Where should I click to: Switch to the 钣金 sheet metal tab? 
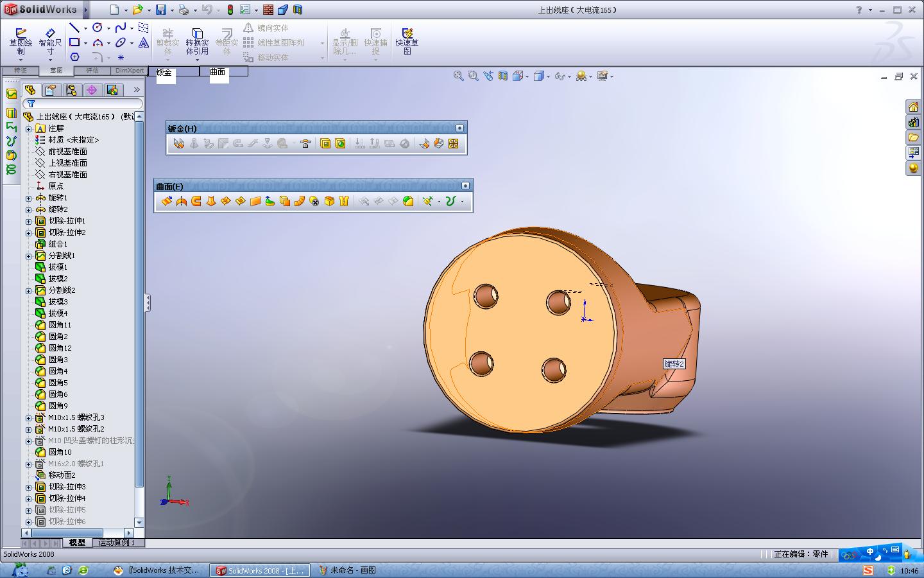coord(173,71)
